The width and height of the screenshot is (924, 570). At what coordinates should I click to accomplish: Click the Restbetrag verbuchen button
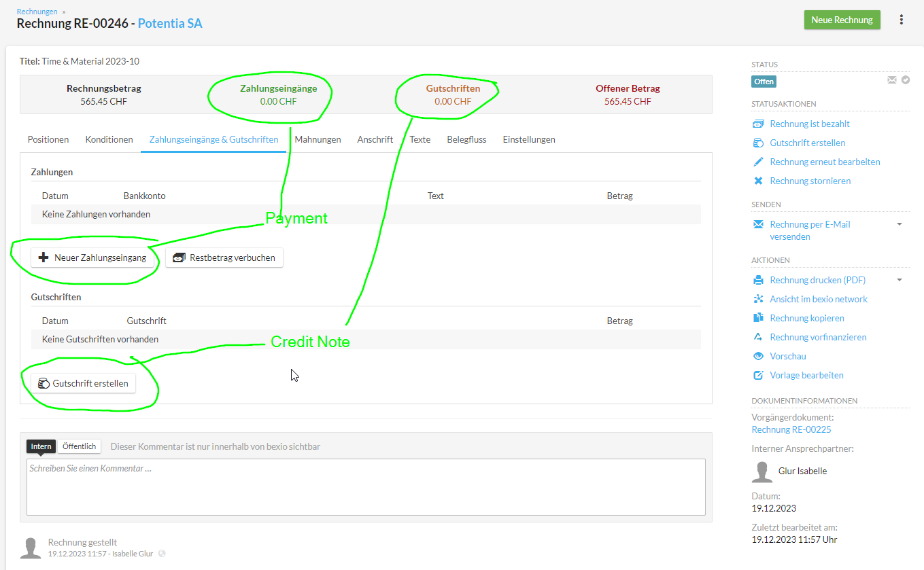(224, 257)
